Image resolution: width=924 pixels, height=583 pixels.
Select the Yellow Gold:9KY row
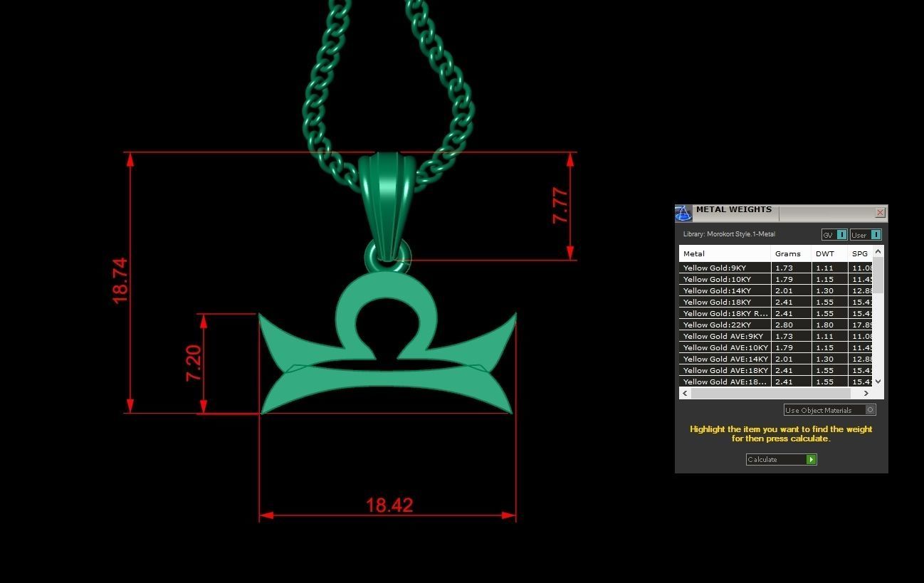pos(776,268)
